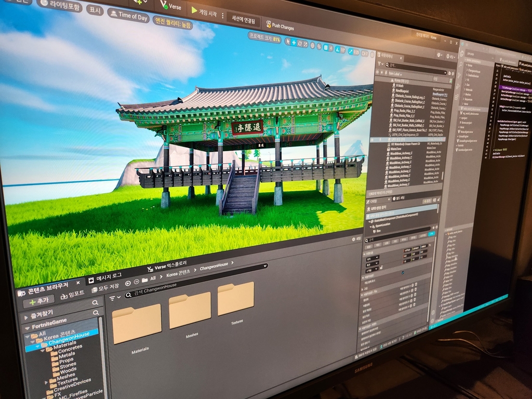Select the translate (move) gizmo tool
Image resolution: width=532 pixels, height=399 pixels.
point(294,42)
